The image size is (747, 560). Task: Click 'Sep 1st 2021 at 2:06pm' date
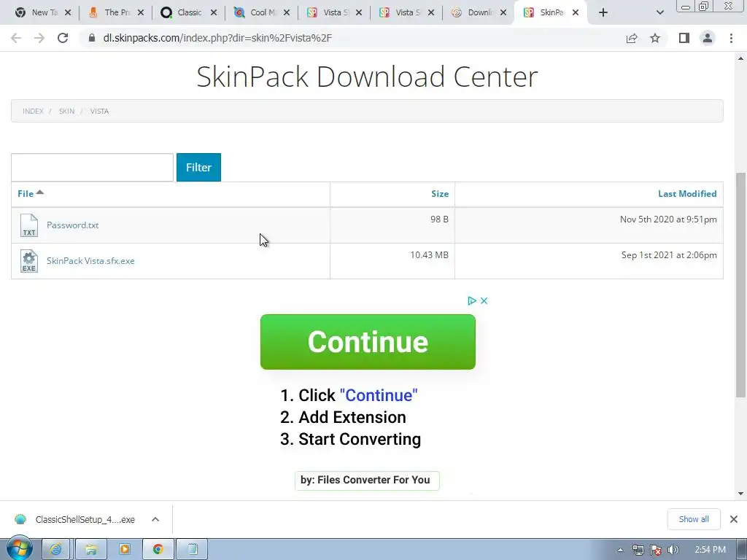[x=669, y=255]
